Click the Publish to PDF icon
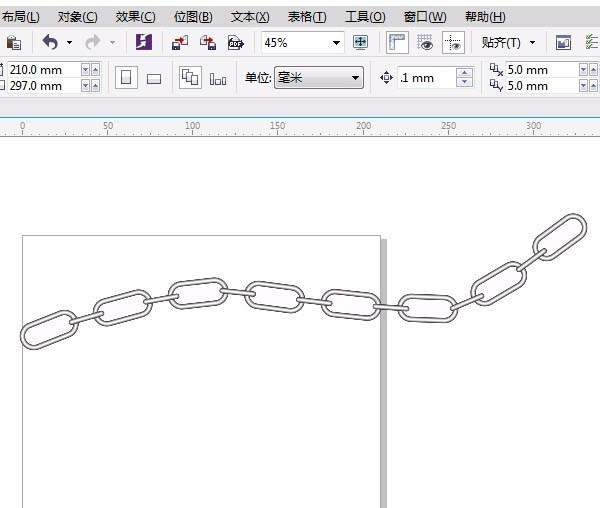 [236, 42]
